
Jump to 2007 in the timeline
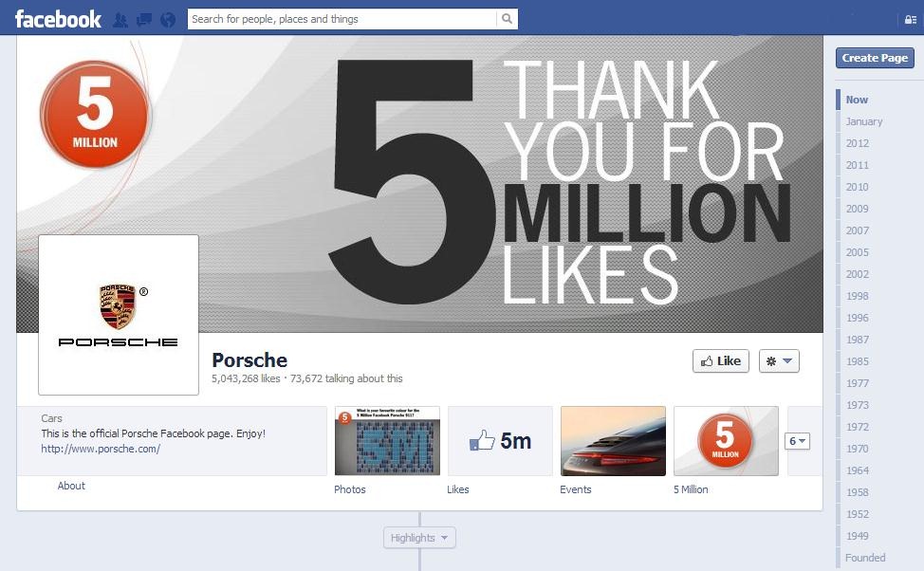point(858,230)
